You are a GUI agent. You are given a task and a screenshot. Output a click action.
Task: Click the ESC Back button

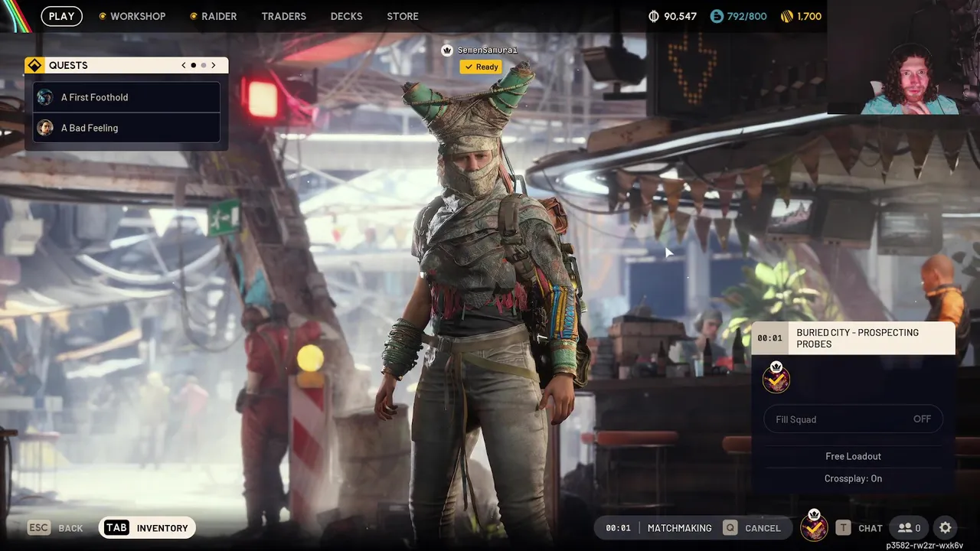[55, 528]
